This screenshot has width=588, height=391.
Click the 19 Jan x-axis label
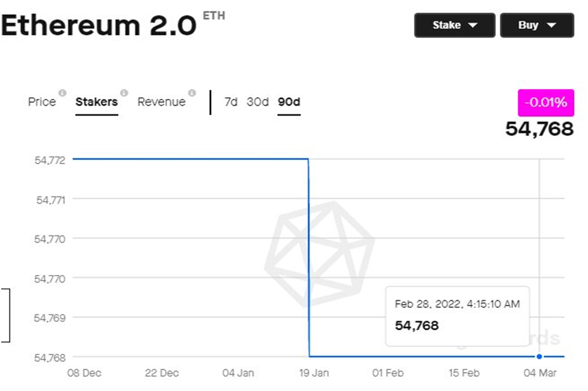pyautogui.click(x=313, y=373)
